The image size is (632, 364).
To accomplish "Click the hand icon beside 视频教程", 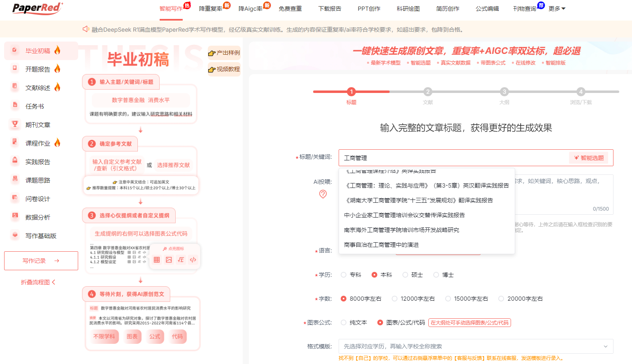I will (x=212, y=70).
